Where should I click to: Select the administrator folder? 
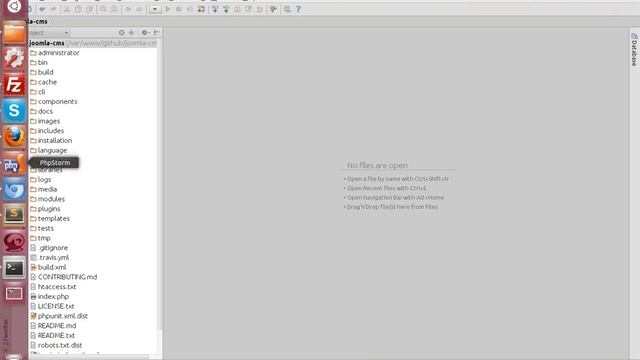(x=55, y=53)
